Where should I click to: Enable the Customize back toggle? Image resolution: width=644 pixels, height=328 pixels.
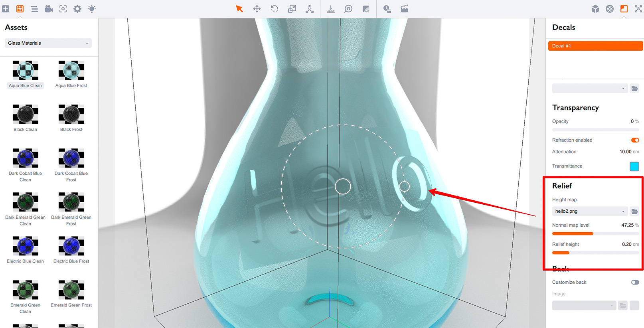click(x=635, y=282)
